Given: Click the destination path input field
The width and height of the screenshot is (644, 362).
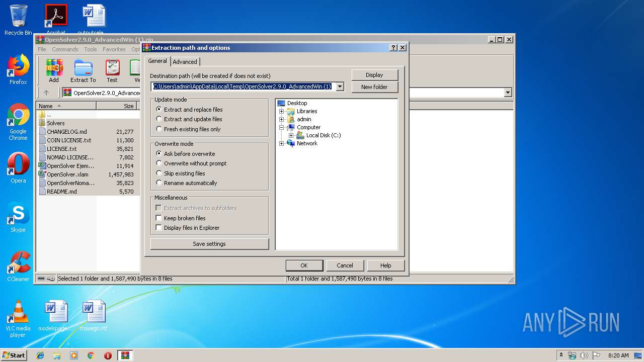Looking at the screenshot, I should pos(243,86).
